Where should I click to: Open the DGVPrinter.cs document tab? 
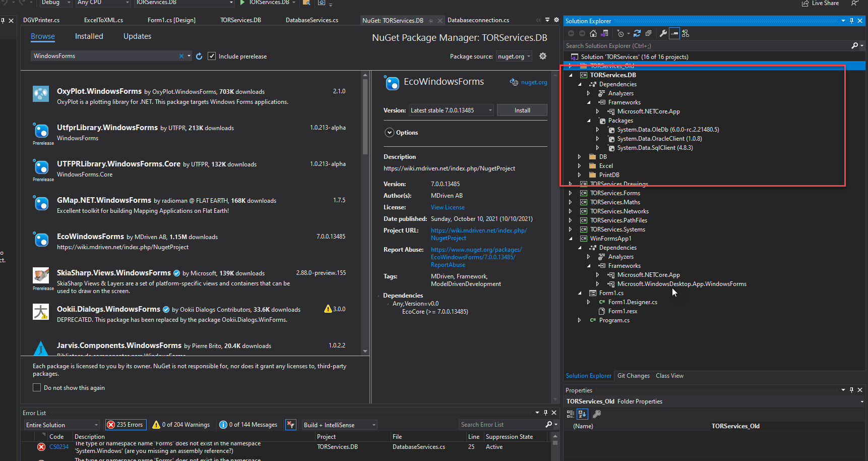tap(41, 20)
